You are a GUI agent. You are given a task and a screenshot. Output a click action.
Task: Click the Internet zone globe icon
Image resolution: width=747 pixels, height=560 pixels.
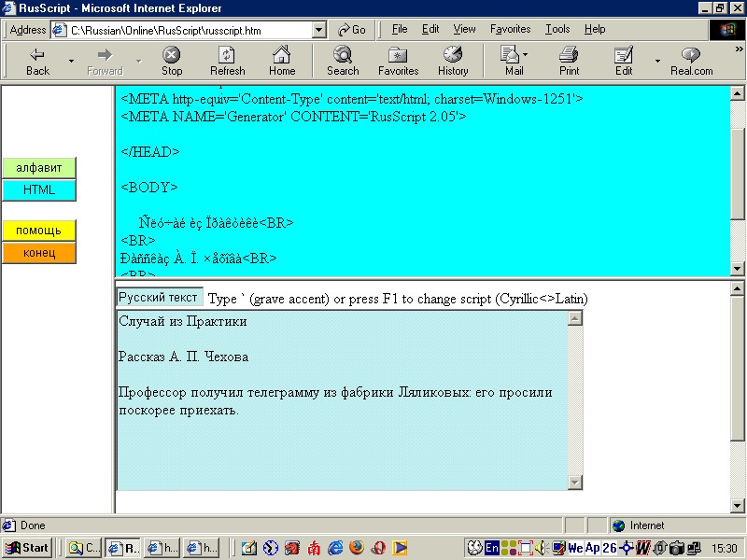pos(619,525)
